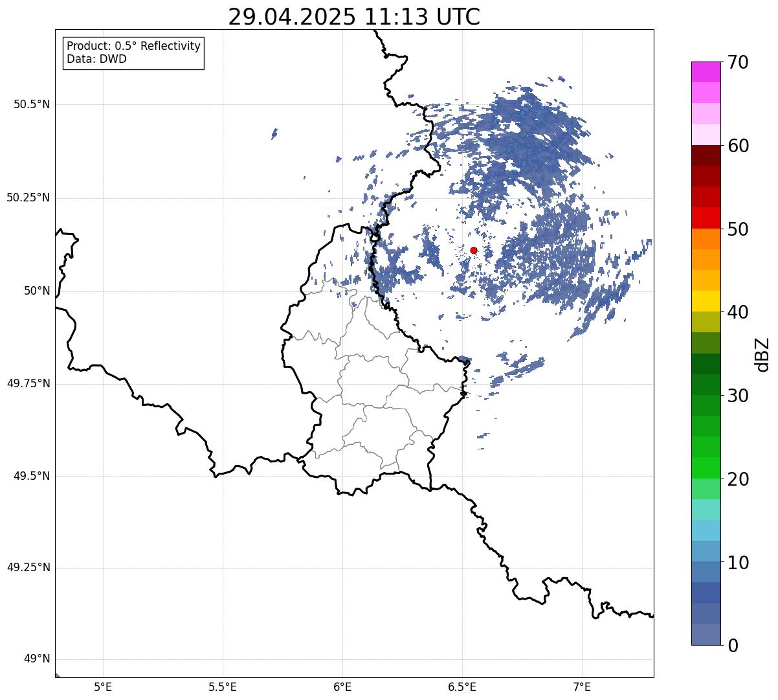Click the 'Data: DWD' text

[x=96, y=59]
